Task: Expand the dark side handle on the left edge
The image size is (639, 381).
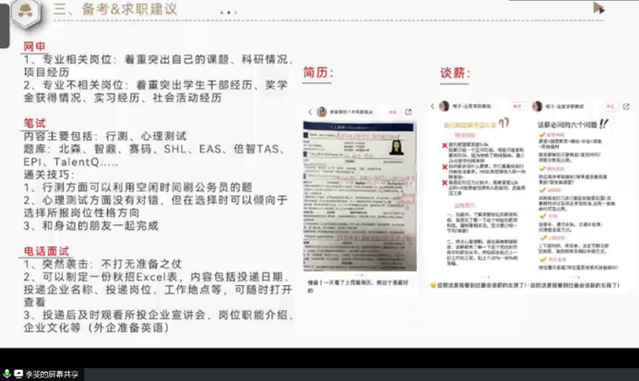Action: point(4,26)
